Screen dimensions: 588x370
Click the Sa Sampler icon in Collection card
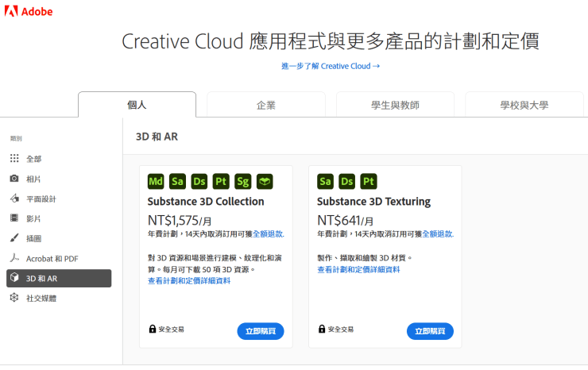177,182
